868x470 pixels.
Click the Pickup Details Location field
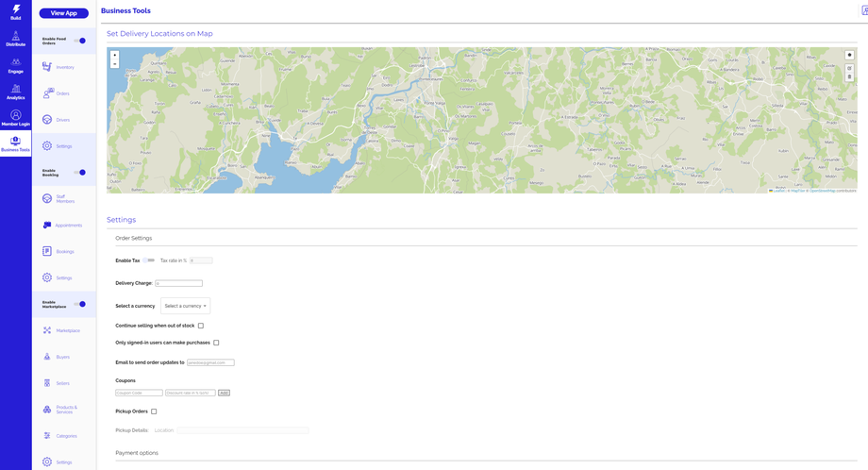(243, 430)
